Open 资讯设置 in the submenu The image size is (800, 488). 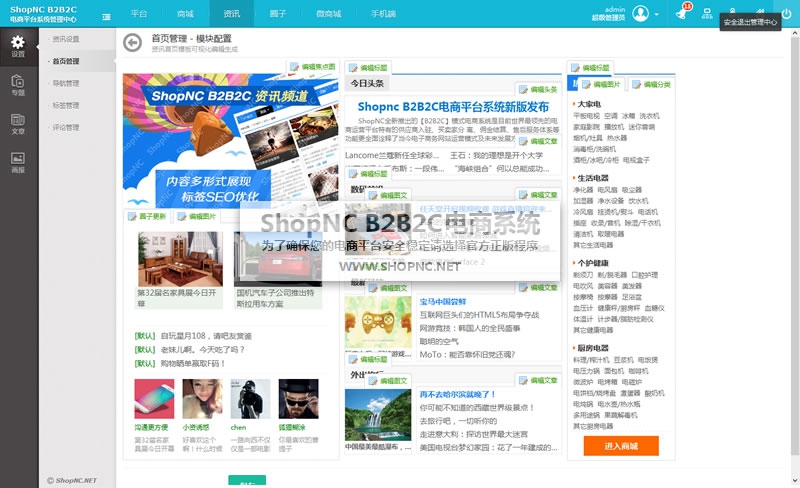[66, 39]
